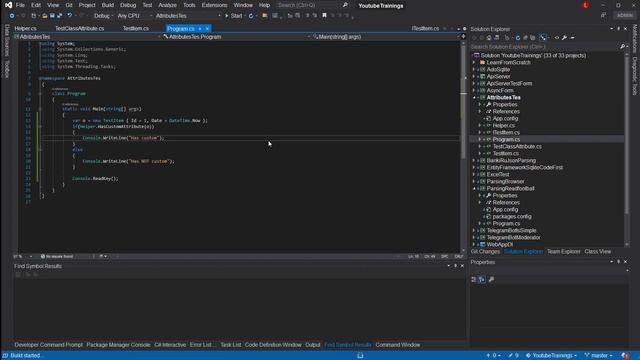Open the Toolbox side tab
640x360 pixels.
(x=7, y=69)
